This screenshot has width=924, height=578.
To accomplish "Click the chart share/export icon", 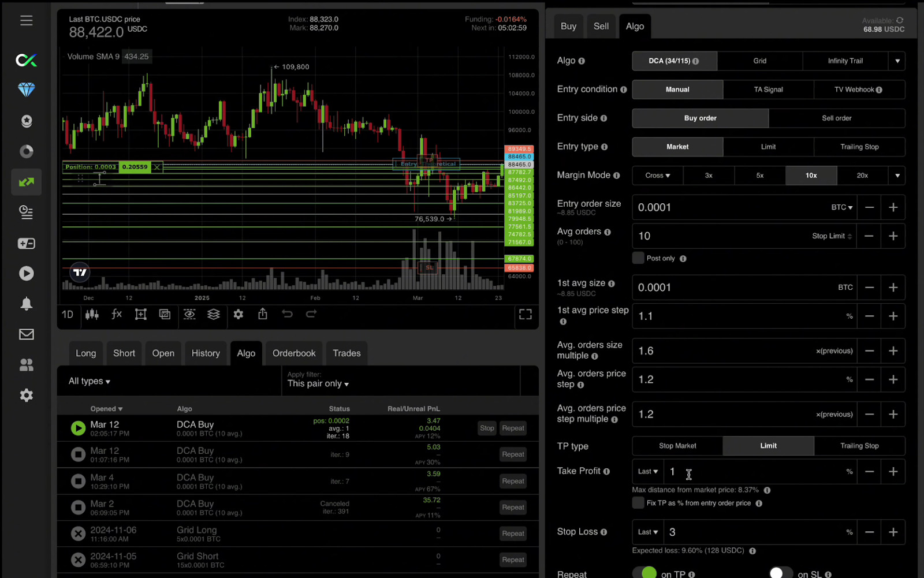I will (x=263, y=314).
